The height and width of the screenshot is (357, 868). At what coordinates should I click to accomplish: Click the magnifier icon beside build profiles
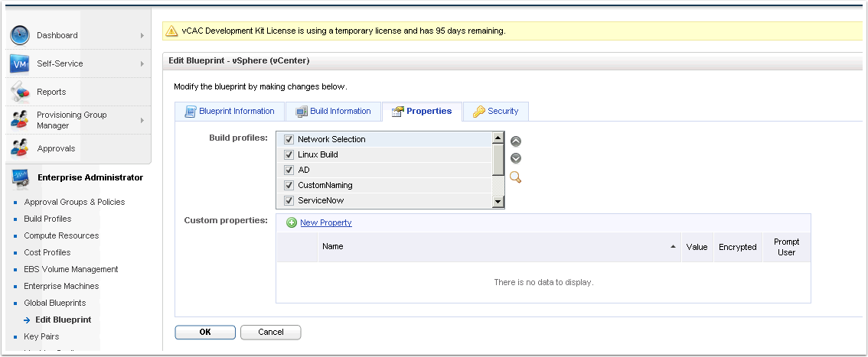click(515, 177)
